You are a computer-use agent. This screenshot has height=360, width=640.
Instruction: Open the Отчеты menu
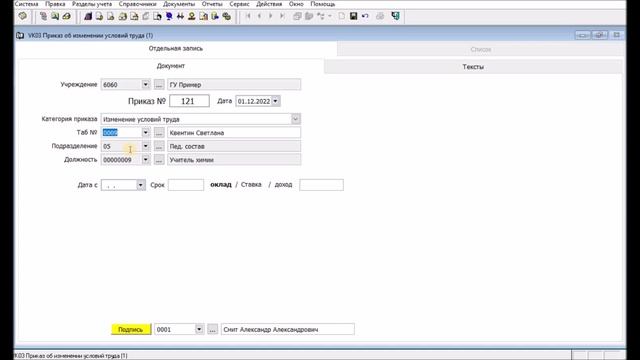tap(212, 4)
